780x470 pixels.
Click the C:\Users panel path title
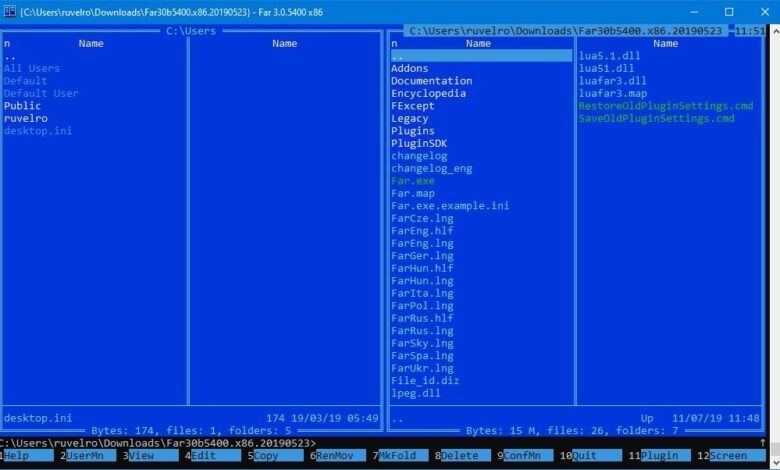coord(191,31)
